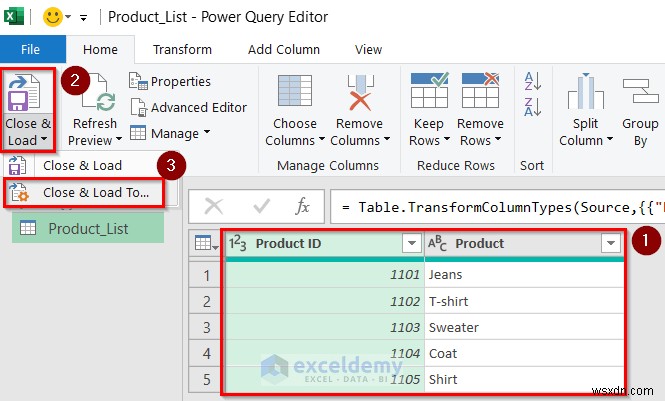Select row number 2
This screenshot has width=665, height=401.
point(207,301)
